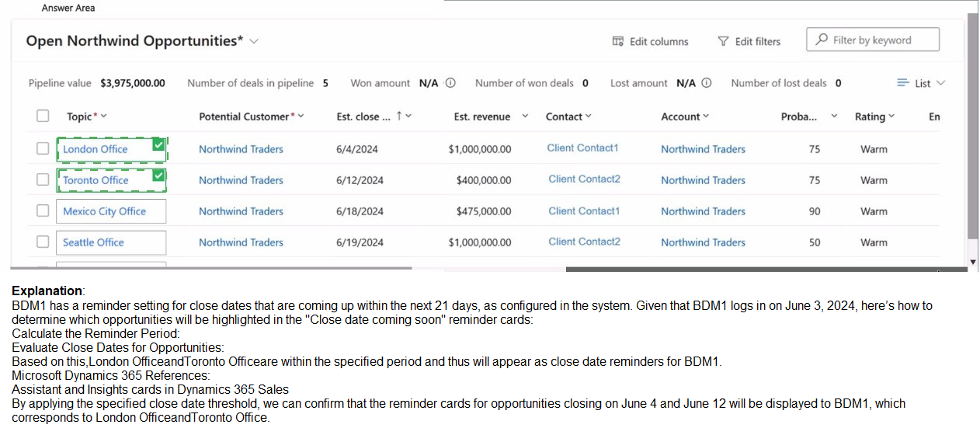Click the Lost amount info icon
The image size is (980, 435).
pyautogui.click(x=706, y=83)
